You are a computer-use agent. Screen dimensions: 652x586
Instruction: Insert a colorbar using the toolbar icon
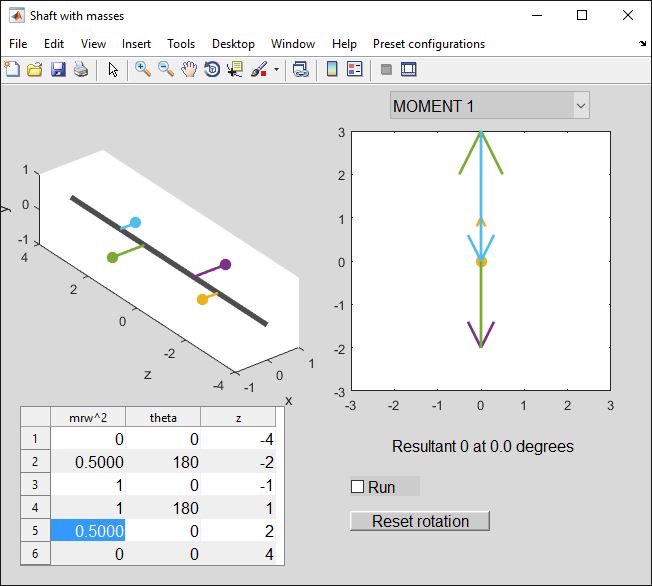332,69
